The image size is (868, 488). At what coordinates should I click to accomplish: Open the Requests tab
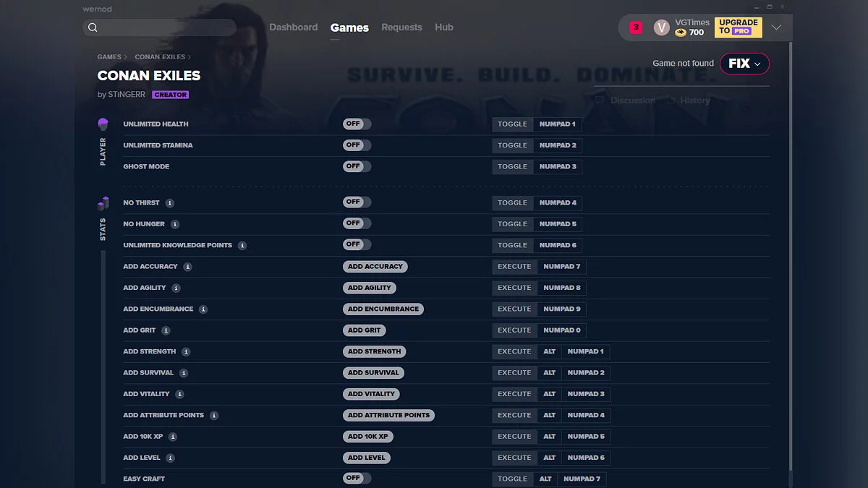tap(401, 27)
